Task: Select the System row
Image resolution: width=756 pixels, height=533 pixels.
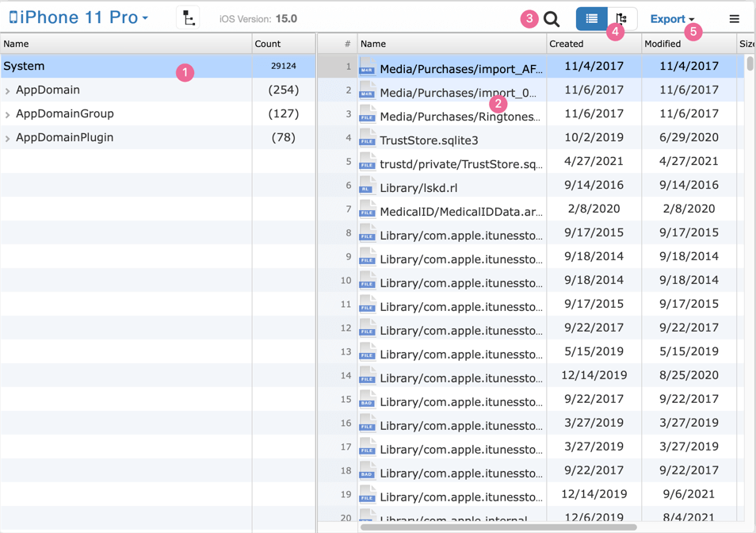Action: pos(158,66)
